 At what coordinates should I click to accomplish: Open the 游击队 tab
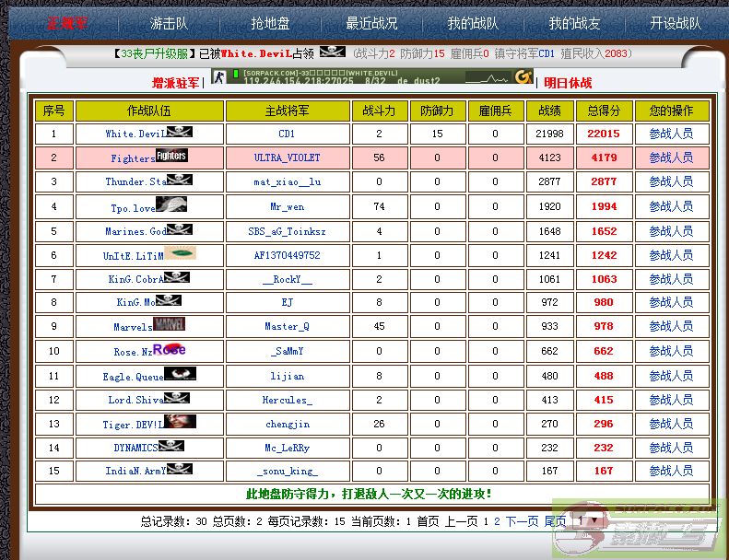click(170, 23)
